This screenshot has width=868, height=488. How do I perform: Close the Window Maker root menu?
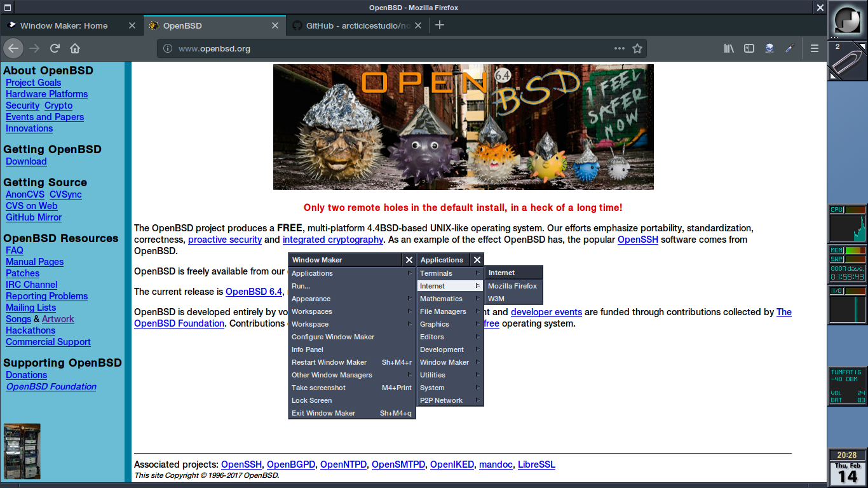(409, 260)
